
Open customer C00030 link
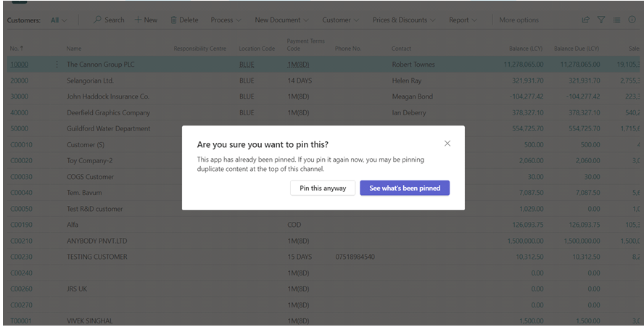21,177
